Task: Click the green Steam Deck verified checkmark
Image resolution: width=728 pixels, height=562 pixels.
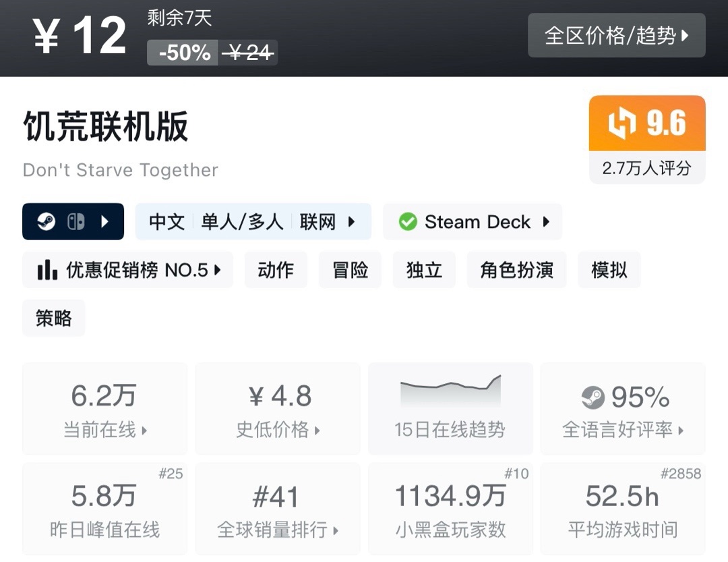Action: click(408, 222)
